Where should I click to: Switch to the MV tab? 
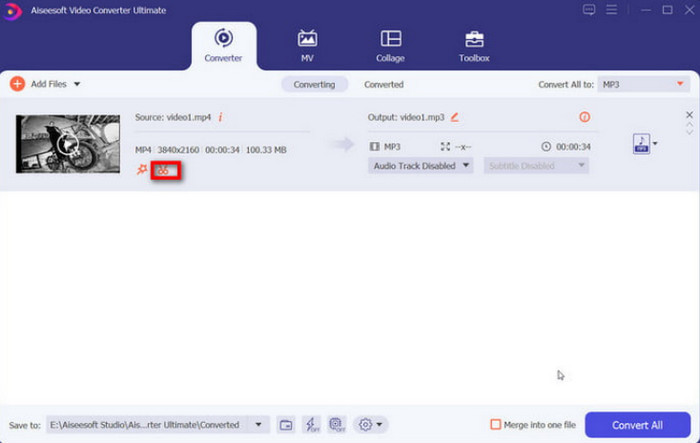tap(307, 46)
